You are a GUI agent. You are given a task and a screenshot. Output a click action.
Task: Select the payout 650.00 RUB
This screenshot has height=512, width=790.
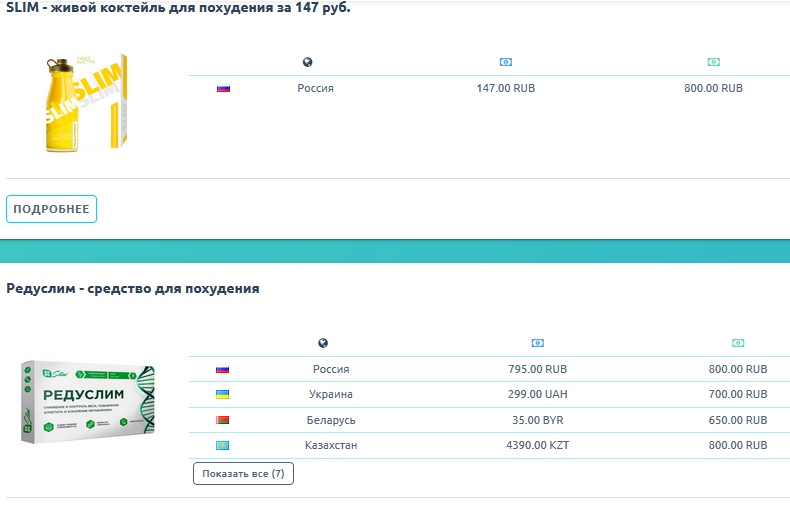pyautogui.click(x=738, y=420)
